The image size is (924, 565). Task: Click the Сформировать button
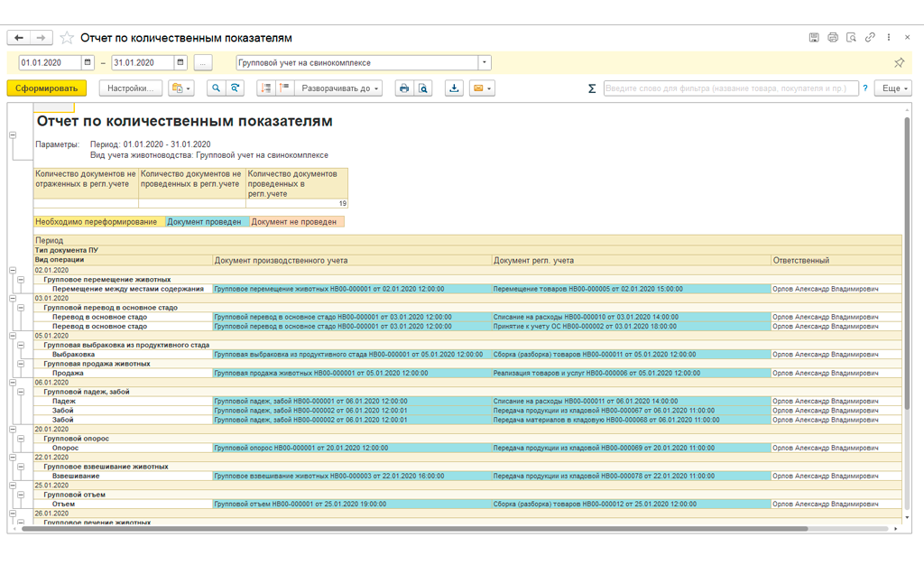pyautogui.click(x=46, y=88)
